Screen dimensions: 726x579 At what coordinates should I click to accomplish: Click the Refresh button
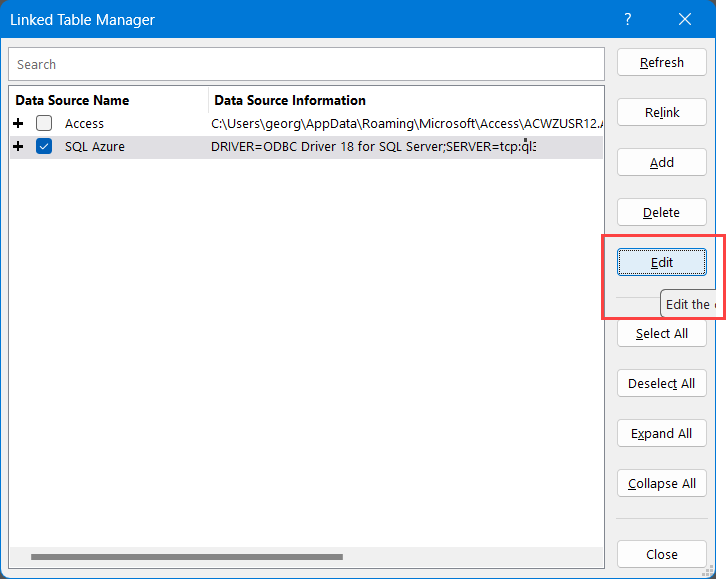coord(662,62)
